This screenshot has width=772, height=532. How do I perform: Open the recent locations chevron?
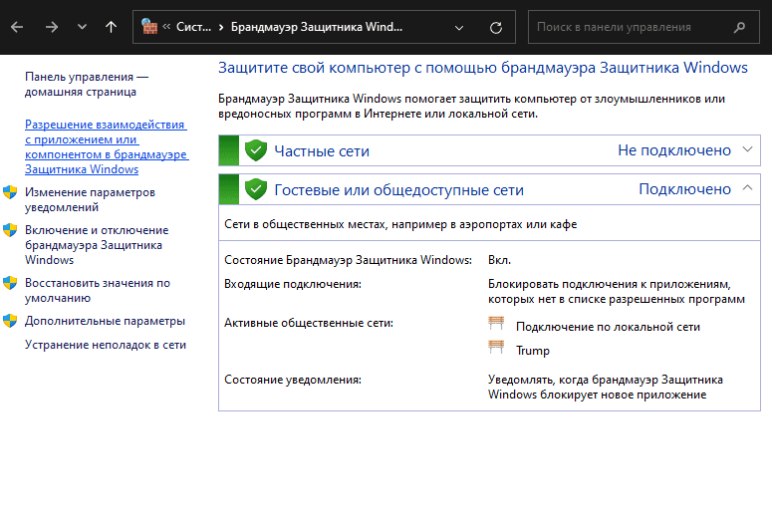tap(82, 27)
